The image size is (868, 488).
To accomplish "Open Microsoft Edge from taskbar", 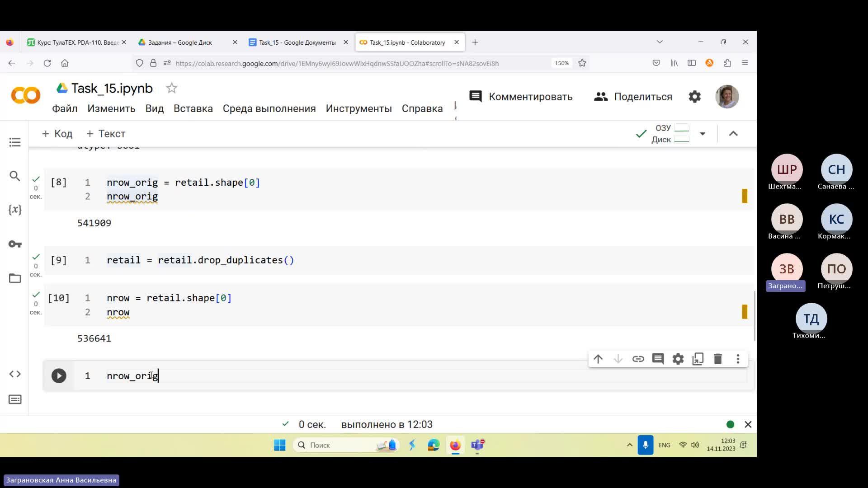I will (x=434, y=445).
